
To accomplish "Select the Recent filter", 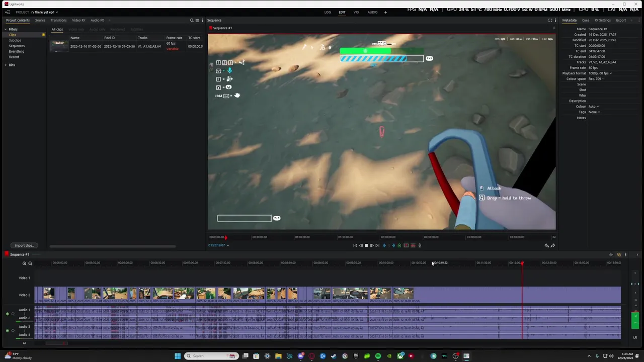I will click(14, 57).
